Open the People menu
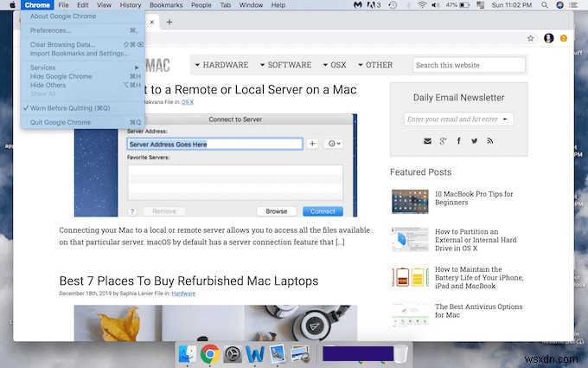 point(201,5)
